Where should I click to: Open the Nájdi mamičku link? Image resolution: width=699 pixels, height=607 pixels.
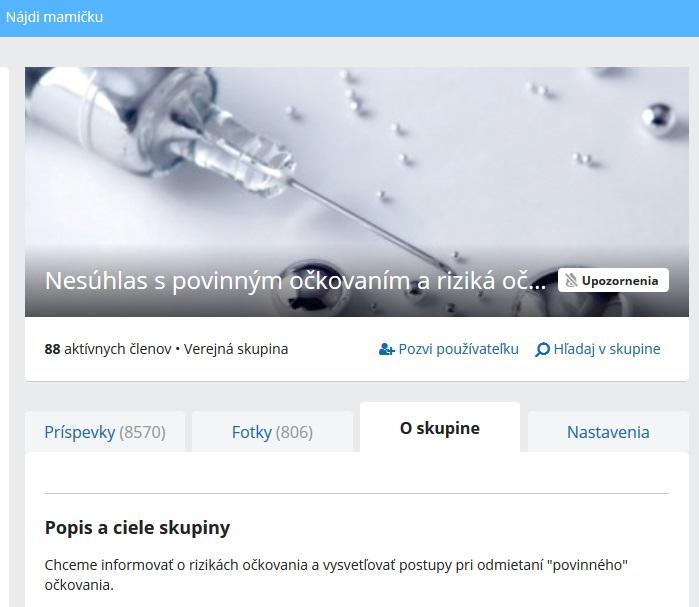pyautogui.click(x=54, y=17)
